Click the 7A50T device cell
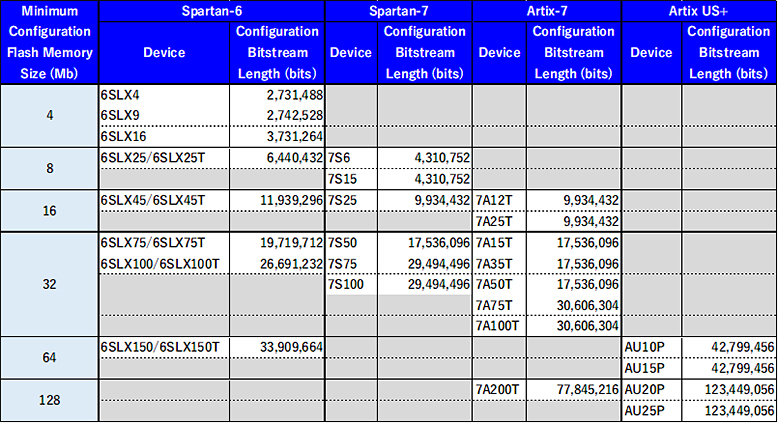The image size is (778, 423). [499, 285]
